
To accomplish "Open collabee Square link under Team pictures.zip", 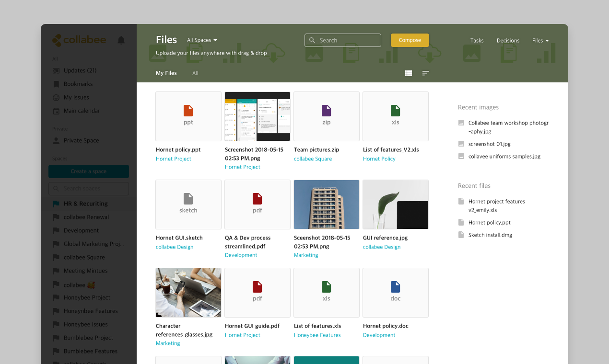I will (x=313, y=159).
